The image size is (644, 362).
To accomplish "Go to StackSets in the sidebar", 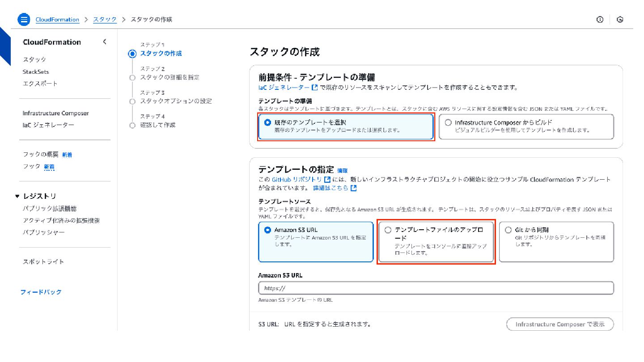I will [36, 72].
